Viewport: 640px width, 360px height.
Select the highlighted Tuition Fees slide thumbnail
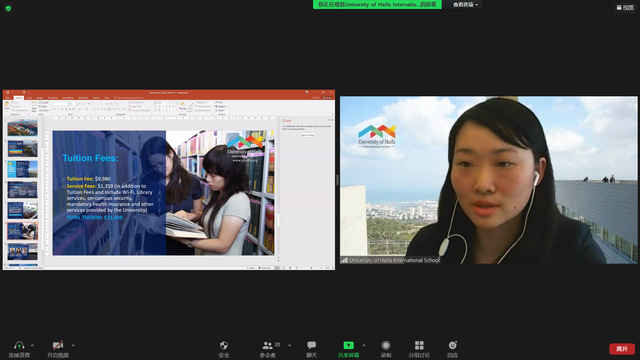(22, 231)
